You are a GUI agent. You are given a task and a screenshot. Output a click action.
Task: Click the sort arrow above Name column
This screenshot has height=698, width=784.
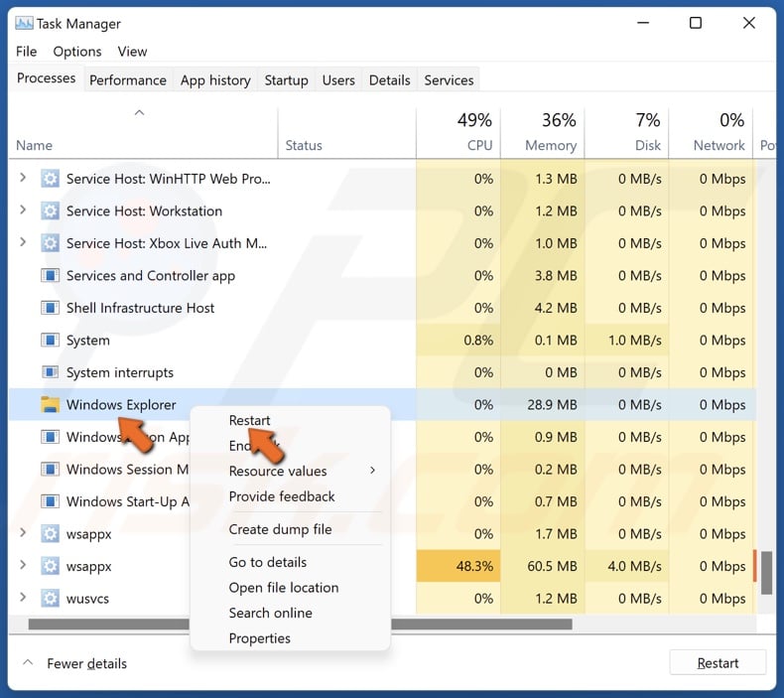(140, 112)
